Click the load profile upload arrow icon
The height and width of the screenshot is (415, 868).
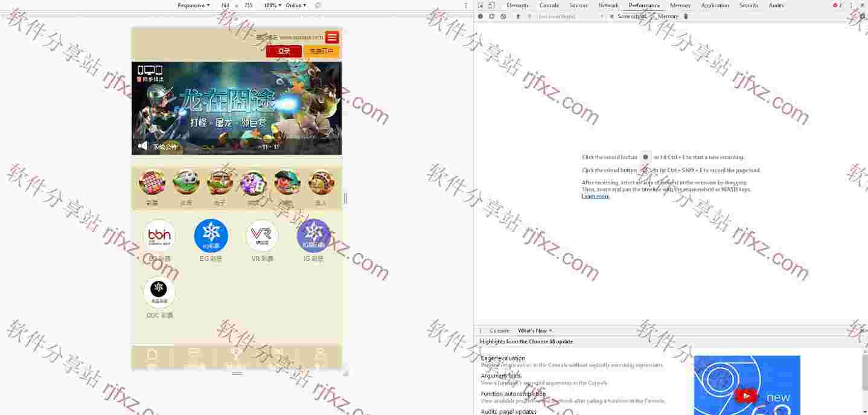518,16
